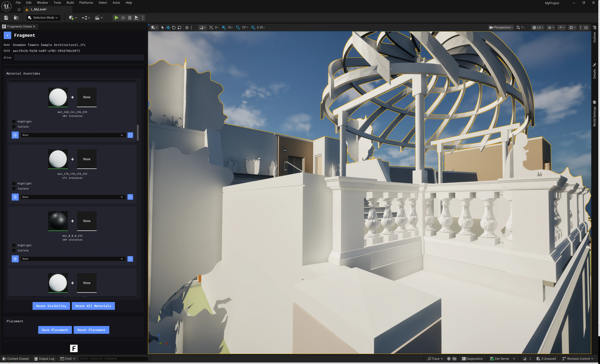The image size is (600, 364).
Task: Click the refresh icon on the mat_0_0_0_255 row
Action: (130, 259)
